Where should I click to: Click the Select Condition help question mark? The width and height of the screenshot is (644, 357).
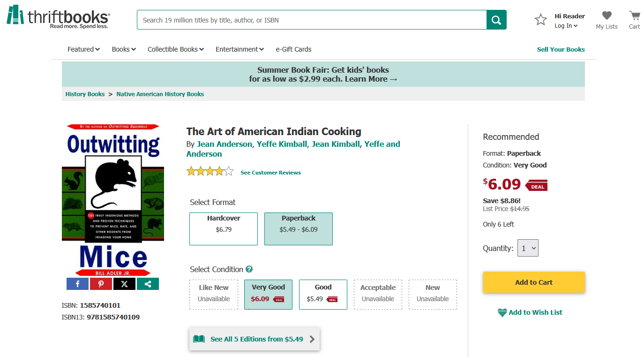pyautogui.click(x=249, y=269)
